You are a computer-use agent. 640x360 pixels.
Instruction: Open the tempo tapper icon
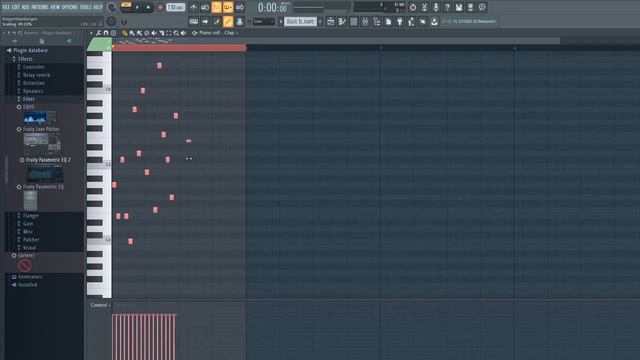[411, 21]
